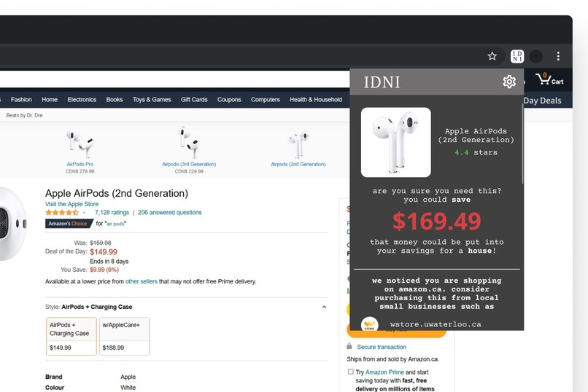Click the Amazon's Choice badge
Image resolution: width=588 pixels, height=392 pixels.
(x=69, y=224)
